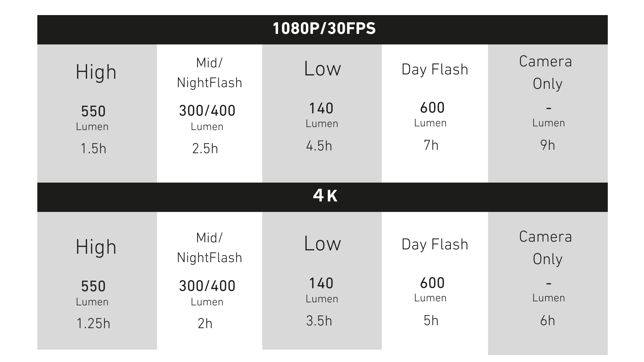Select the High label in the 4K section
Image resolution: width=644 pixels, height=362 pixels.
[96, 247]
